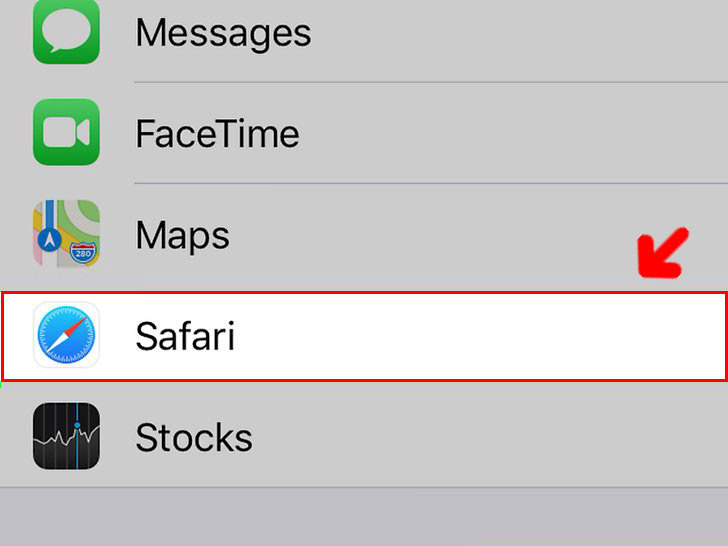This screenshot has width=728, height=546.
Task: Click the red annotation arrow above Safari
Action: click(663, 253)
